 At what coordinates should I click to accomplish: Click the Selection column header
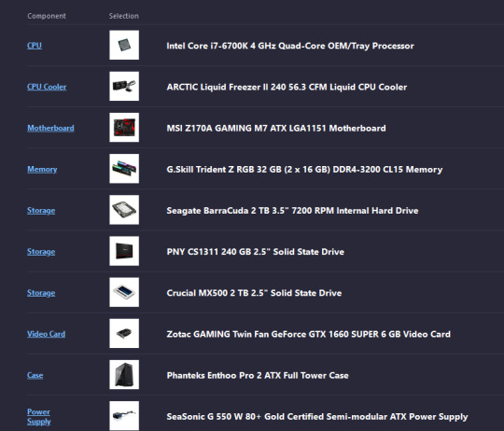point(124,16)
